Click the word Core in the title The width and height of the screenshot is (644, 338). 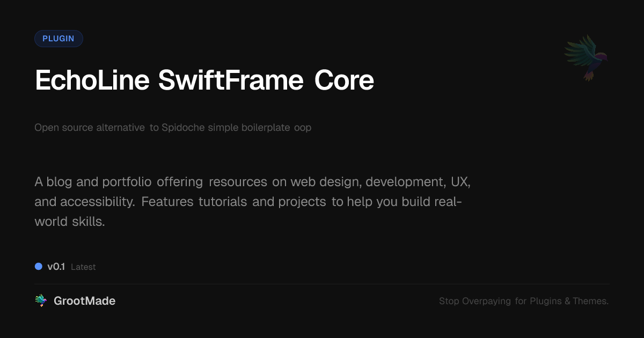344,80
